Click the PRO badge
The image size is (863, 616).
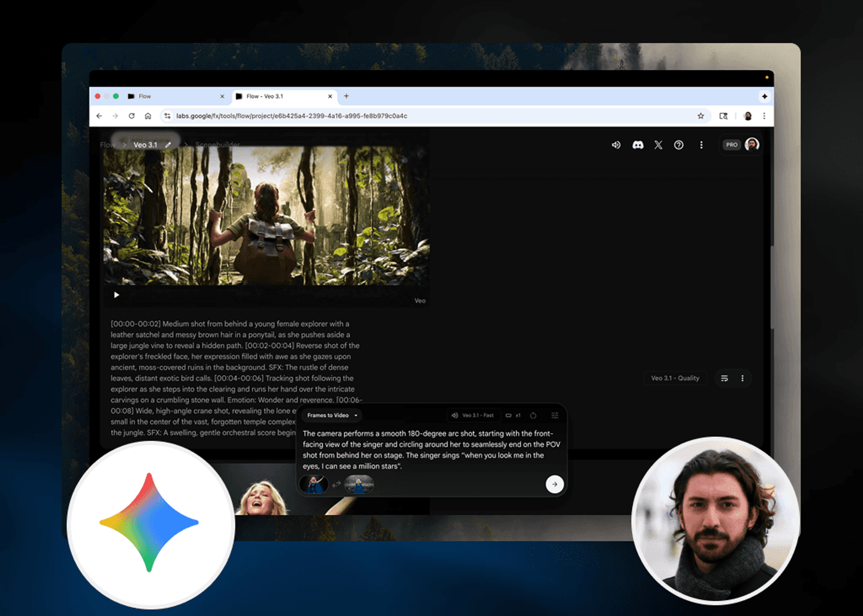[731, 145]
